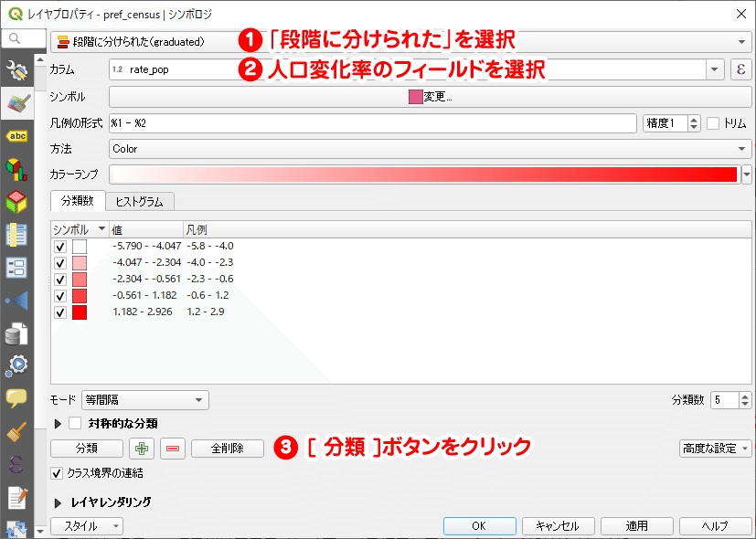
Task: Click the 全削除 button
Action: [x=228, y=449]
